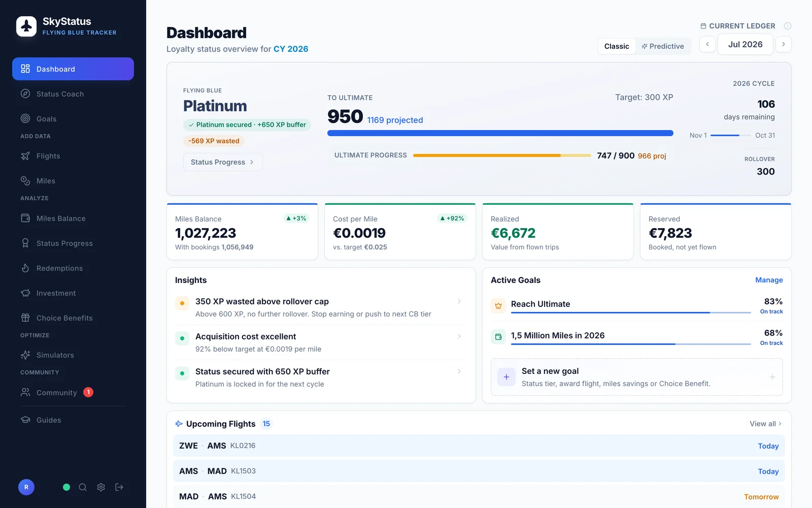Open Goals page in sidebar
Screen dimensions: 812x508
click(x=73, y=118)
